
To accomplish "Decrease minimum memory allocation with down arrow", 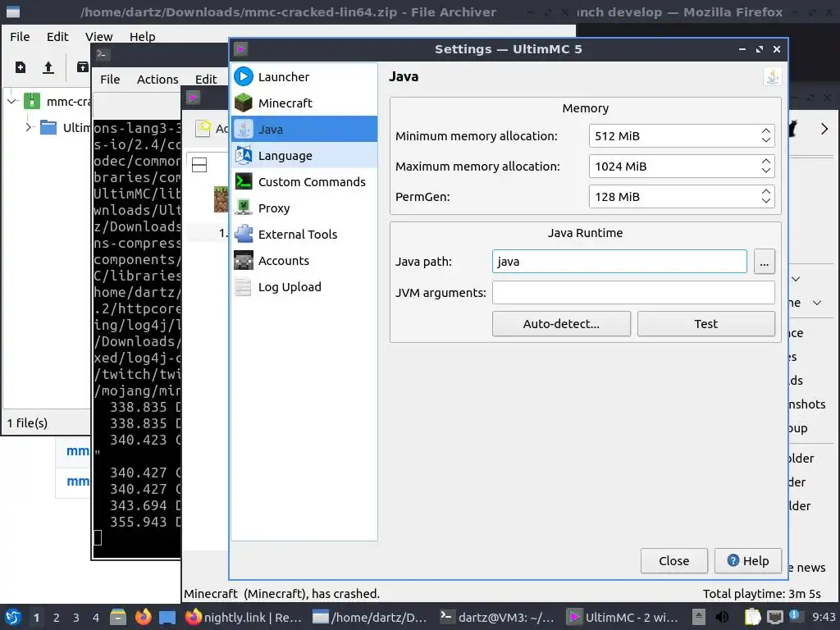I will [x=766, y=140].
